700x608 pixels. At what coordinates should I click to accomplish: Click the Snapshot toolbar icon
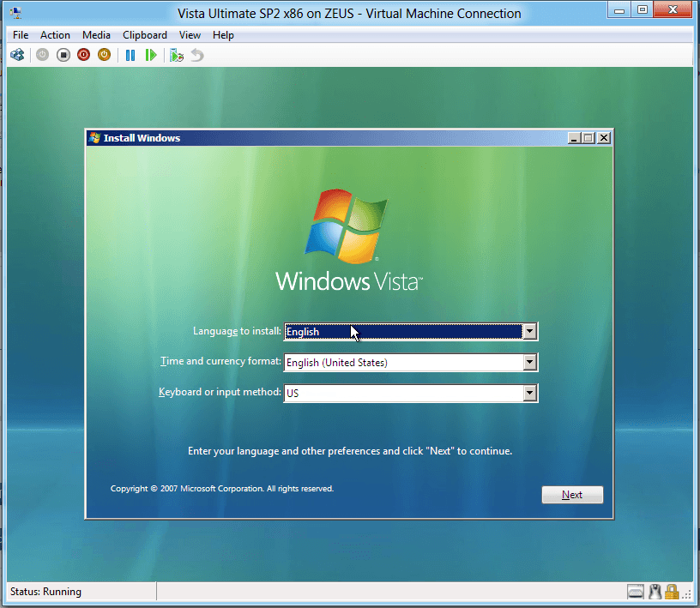coord(177,55)
